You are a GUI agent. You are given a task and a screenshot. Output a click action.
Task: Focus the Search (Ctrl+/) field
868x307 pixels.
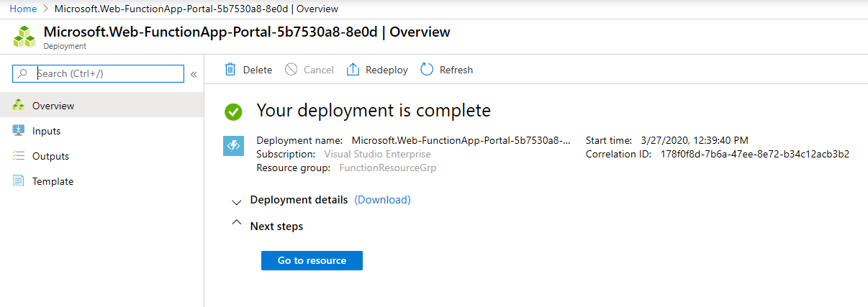99,73
